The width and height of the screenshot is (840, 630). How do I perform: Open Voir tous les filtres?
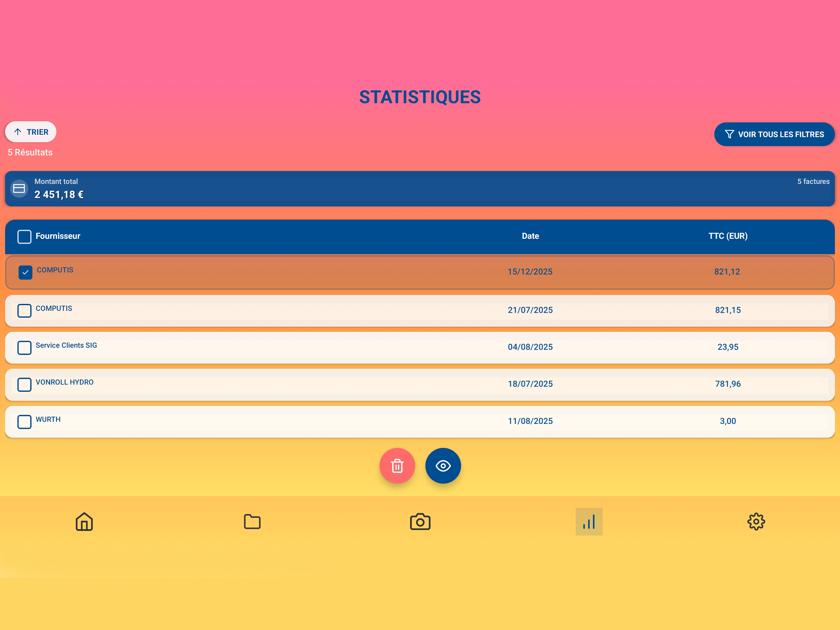coord(774,134)
